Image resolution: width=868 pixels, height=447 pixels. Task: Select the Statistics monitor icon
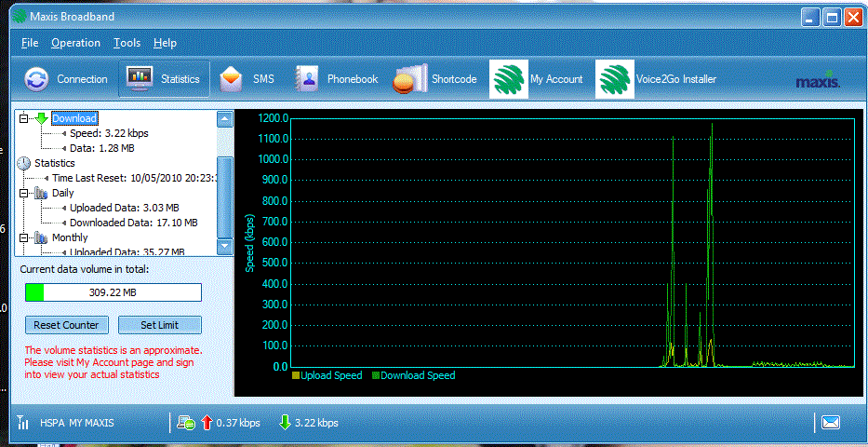[140, 78]
